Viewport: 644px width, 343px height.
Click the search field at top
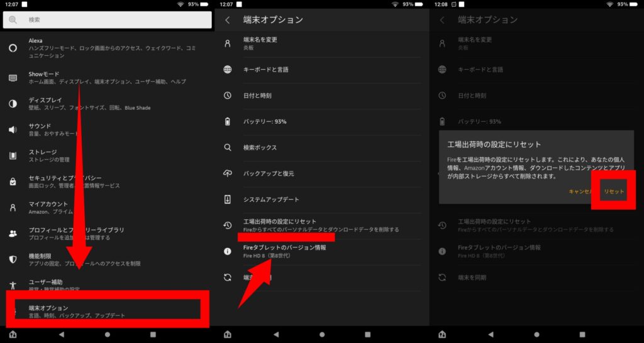click(107, 20)
